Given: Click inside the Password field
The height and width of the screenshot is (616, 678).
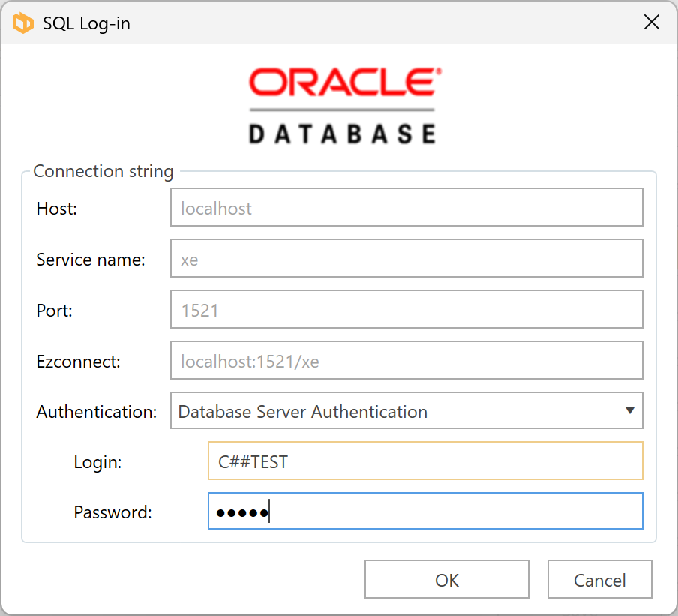Looking at the screenshot, I should [425, 511].
